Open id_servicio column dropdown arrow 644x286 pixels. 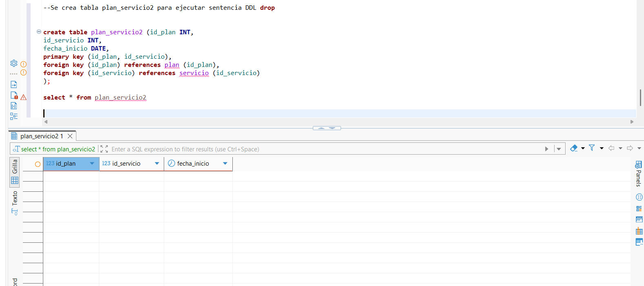157,164
